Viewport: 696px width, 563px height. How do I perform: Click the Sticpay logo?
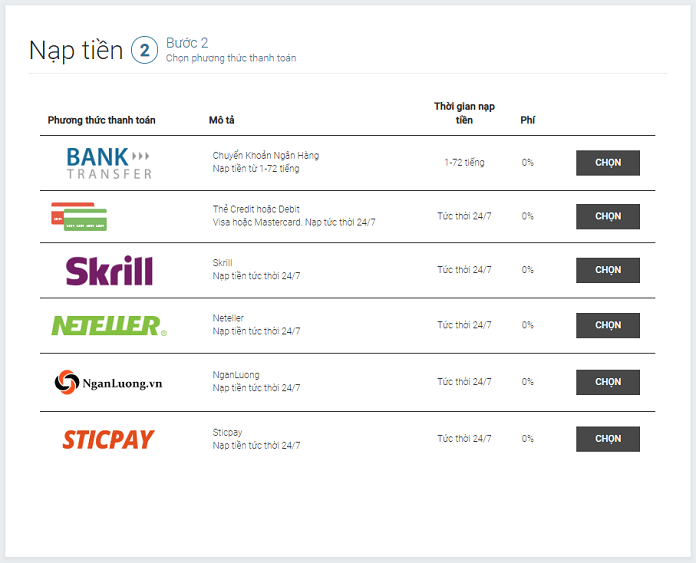tap(108, 439)
